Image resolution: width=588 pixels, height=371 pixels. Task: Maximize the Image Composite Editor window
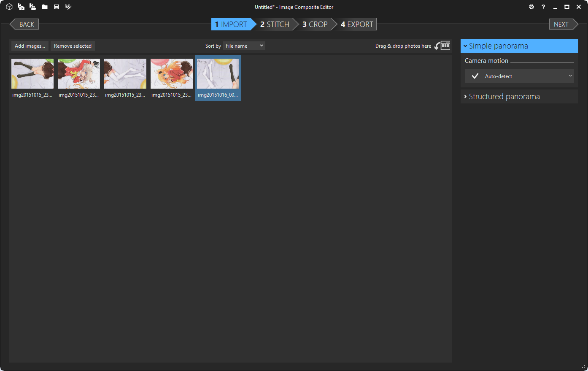click(567, 7)
